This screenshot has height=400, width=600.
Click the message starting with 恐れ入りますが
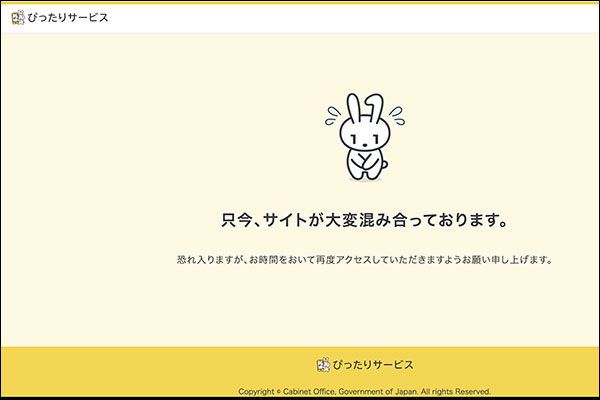365,260
